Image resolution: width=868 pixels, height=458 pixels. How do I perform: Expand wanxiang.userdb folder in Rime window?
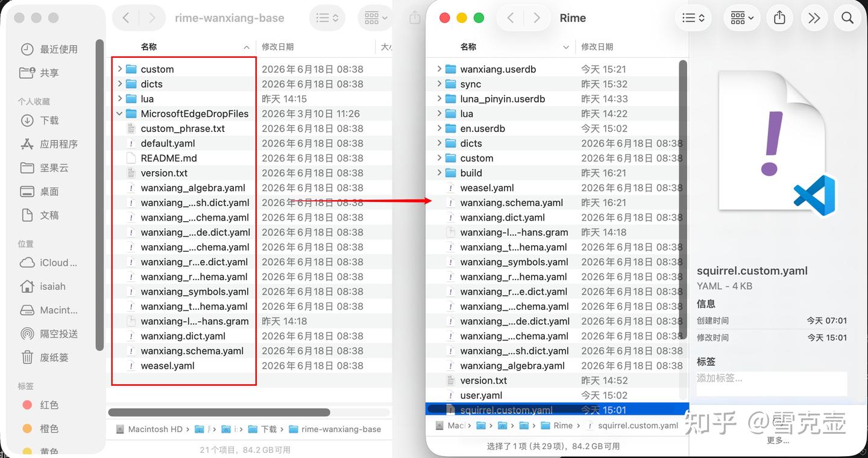439,69
